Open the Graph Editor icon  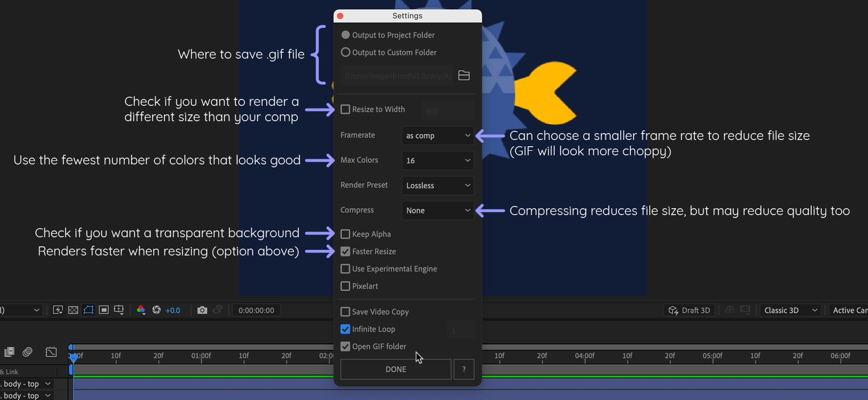click(x=51, y=352)
